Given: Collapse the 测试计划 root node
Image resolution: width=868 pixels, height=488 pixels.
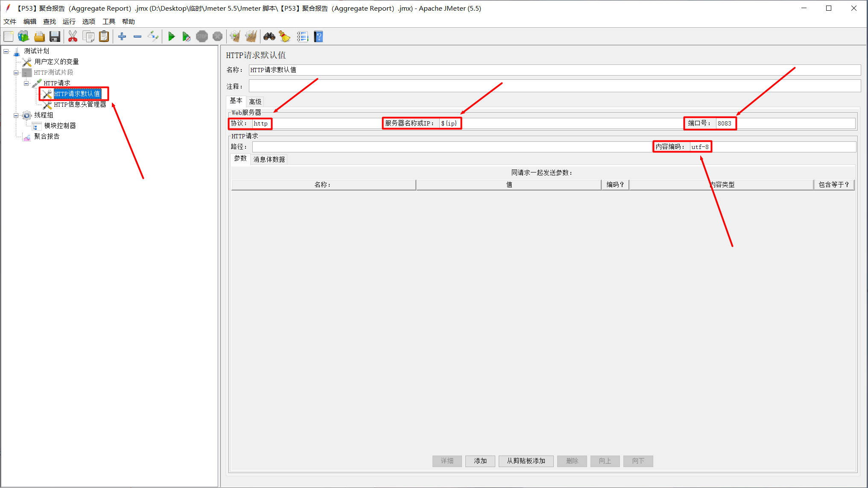Looking at the screenshot, I should (x=6, y=51).
